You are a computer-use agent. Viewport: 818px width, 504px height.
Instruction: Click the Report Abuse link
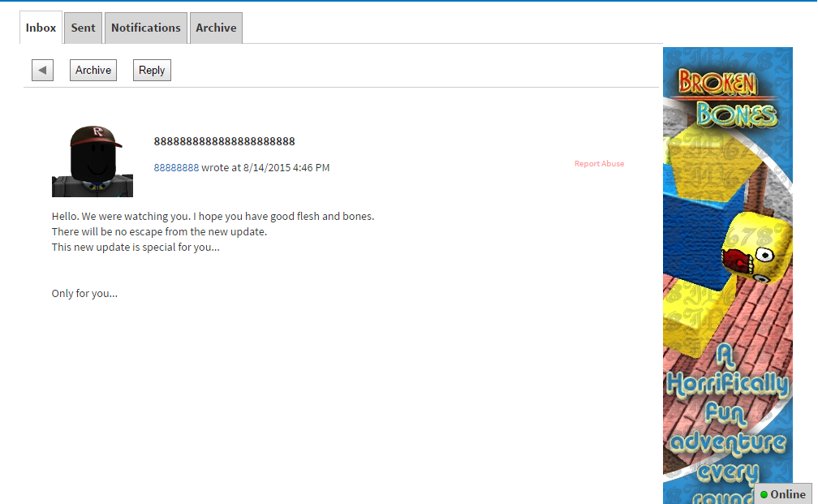pos(599,164)
